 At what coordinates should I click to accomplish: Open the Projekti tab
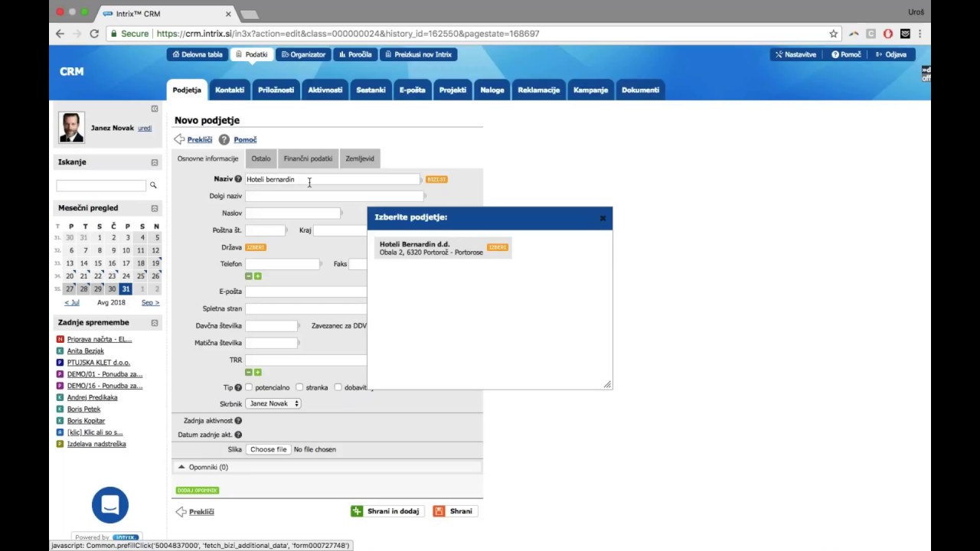tap(452, 90)
